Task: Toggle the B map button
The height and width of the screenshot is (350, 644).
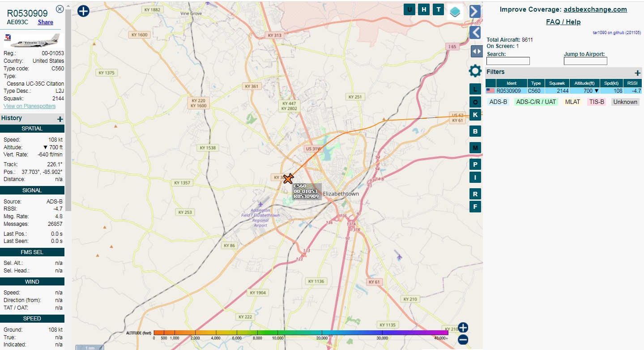Action: [x=475, y=131]
